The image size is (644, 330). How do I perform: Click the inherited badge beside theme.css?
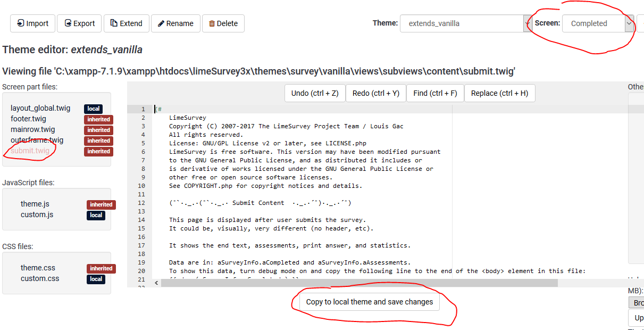coord(101,268)
